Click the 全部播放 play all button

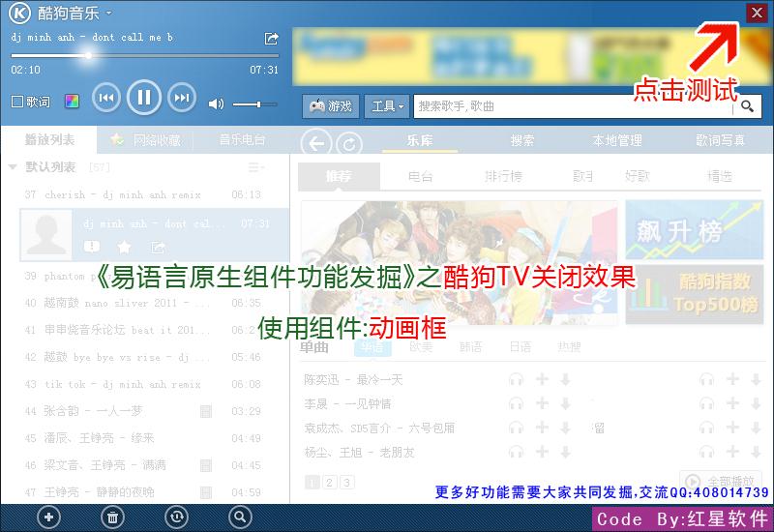point(720,480)
